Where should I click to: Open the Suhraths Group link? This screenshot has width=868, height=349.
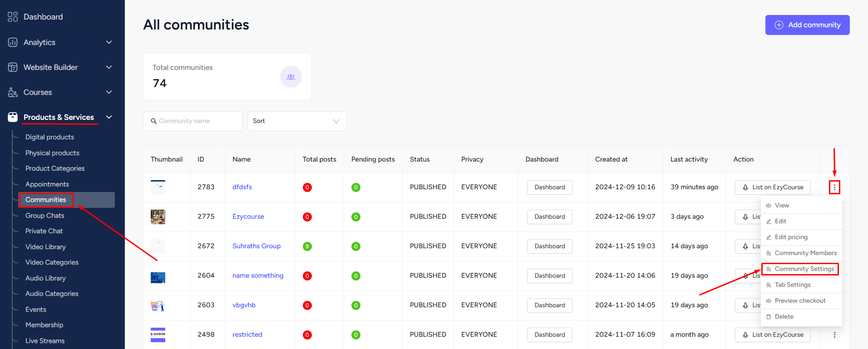point(256,246)
